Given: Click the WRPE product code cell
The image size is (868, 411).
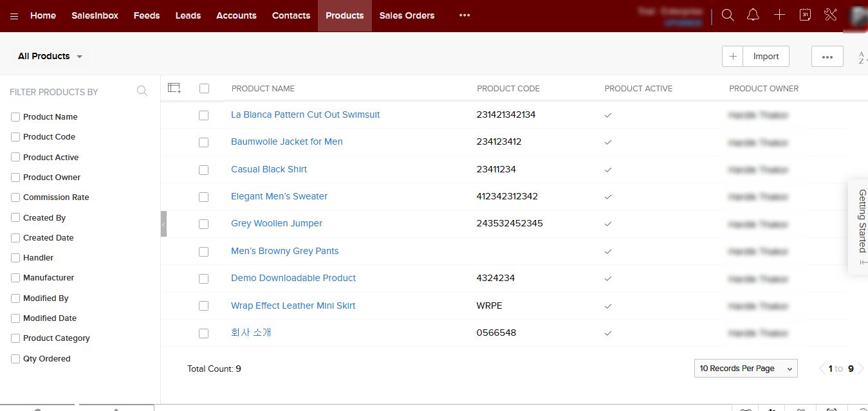Looking at the screenshot, I should click(489, 306).
